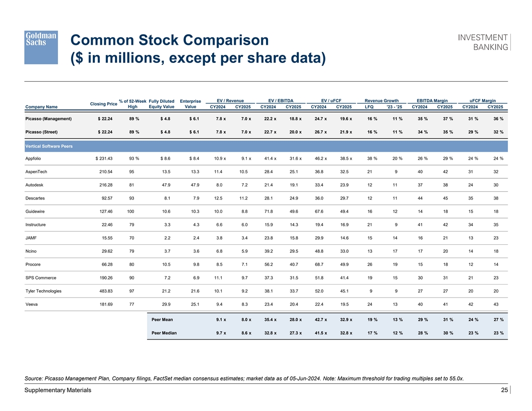Select the Peer Median label
This screenshot has width=532, height=411.
[x=164, y=333]
